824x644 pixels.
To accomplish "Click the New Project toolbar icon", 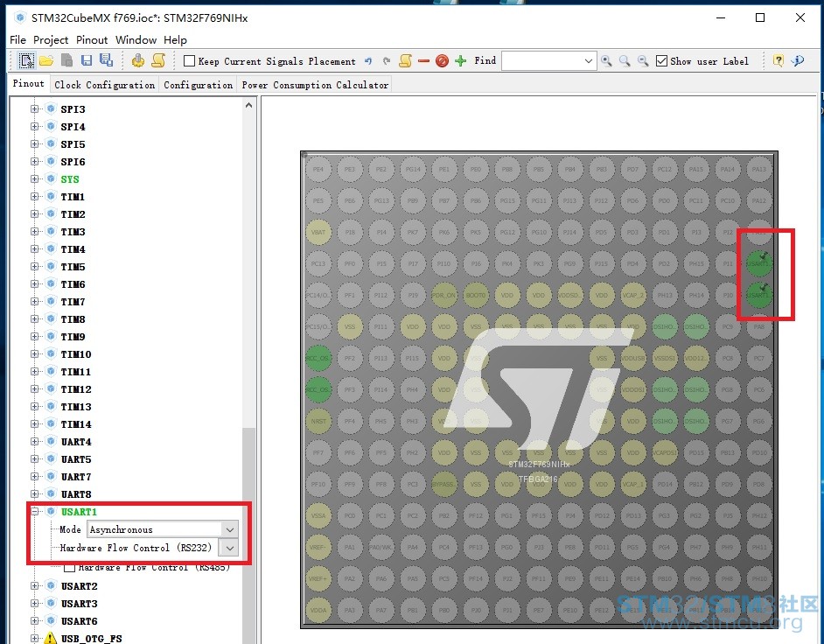I will (x=25, y=61).
